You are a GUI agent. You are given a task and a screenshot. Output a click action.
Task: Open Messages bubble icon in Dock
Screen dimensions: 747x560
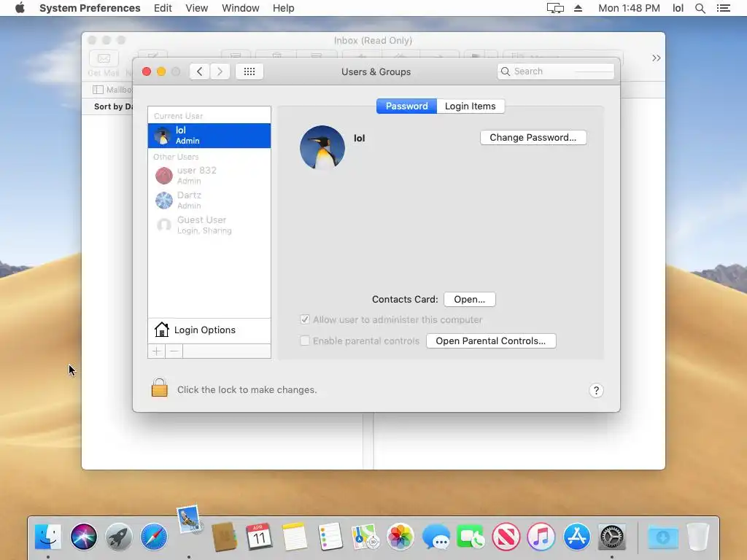(x=436, y=537)
